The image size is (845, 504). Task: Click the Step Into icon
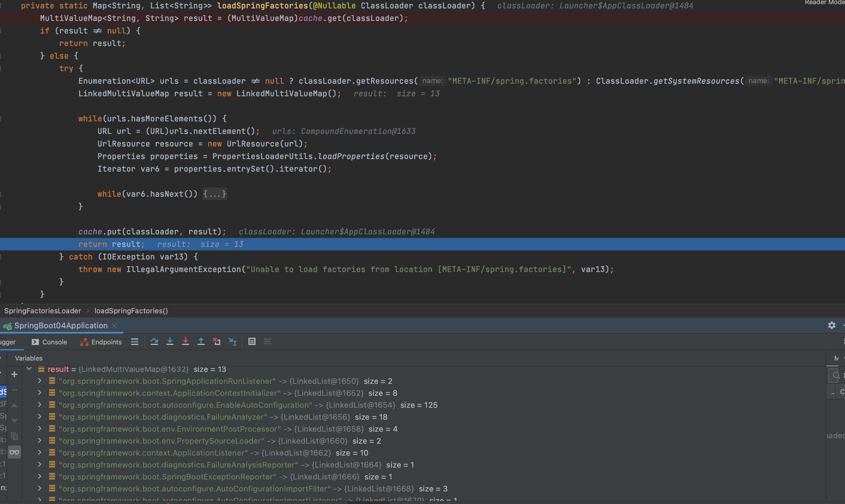click(x=170, y=342)
